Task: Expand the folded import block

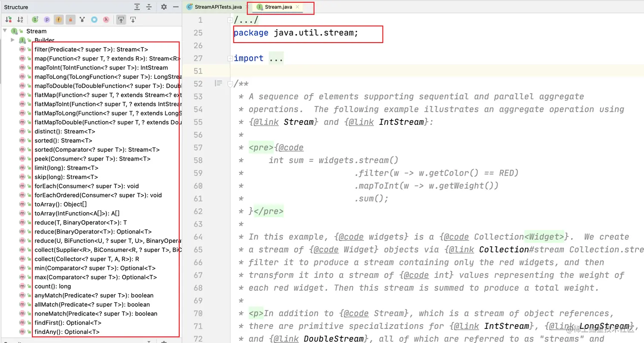Action: click(x=230, y=58)
